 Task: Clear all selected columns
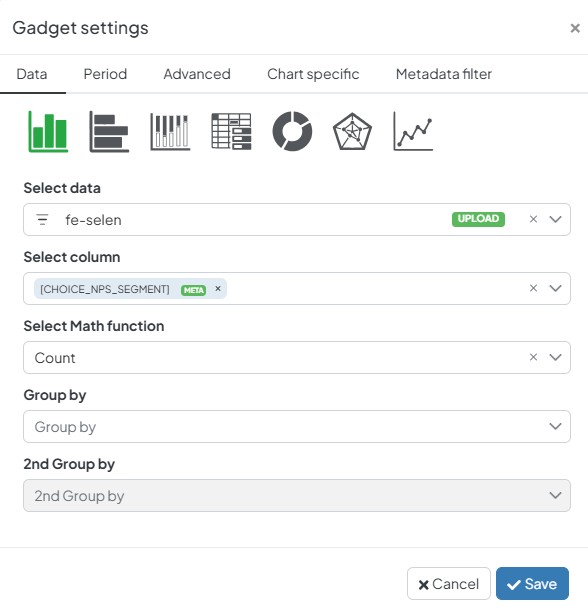coord(534,288)
